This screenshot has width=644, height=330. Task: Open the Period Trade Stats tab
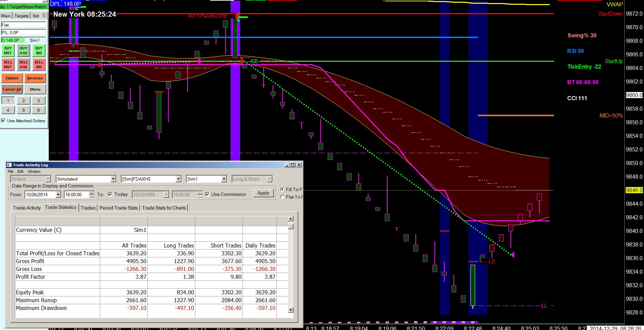119,208
